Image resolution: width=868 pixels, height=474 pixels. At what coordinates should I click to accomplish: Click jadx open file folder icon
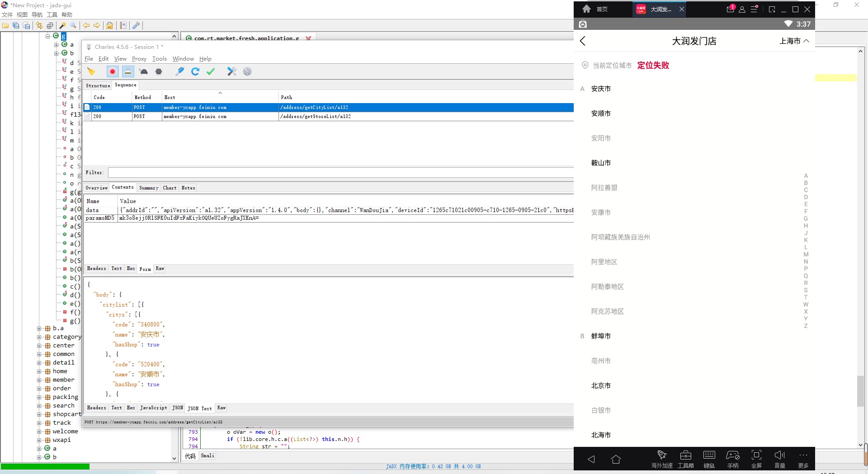5,25
